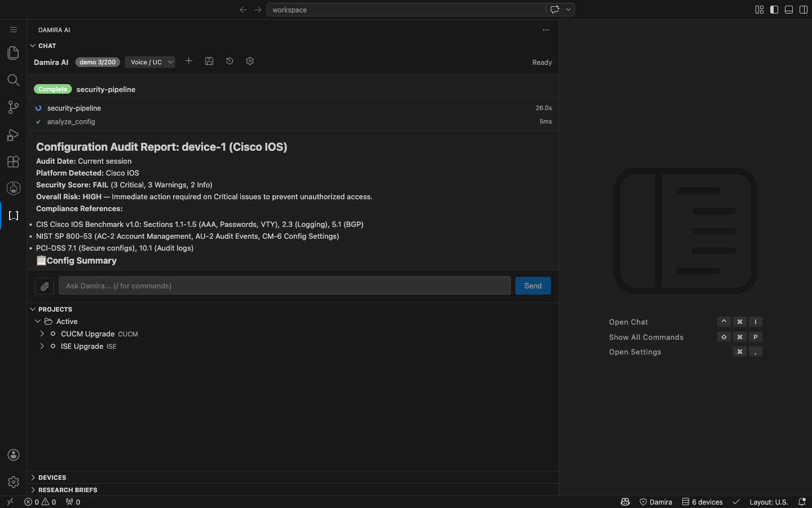The image size is (812, 508).
Task: Open the dropdown arrow beside the title bar chat icon
Action: 568,10
